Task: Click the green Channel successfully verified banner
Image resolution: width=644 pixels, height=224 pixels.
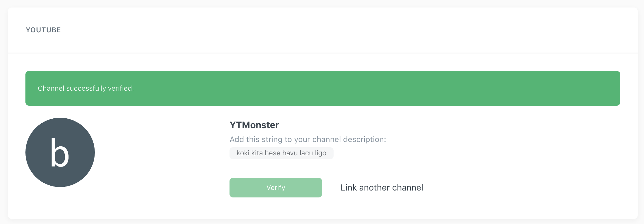Action: (x=323, y=88)
